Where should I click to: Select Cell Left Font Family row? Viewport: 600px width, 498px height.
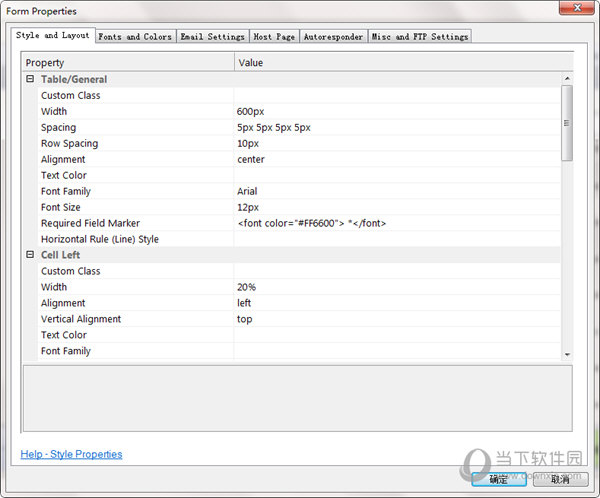[x=299, y=351]
